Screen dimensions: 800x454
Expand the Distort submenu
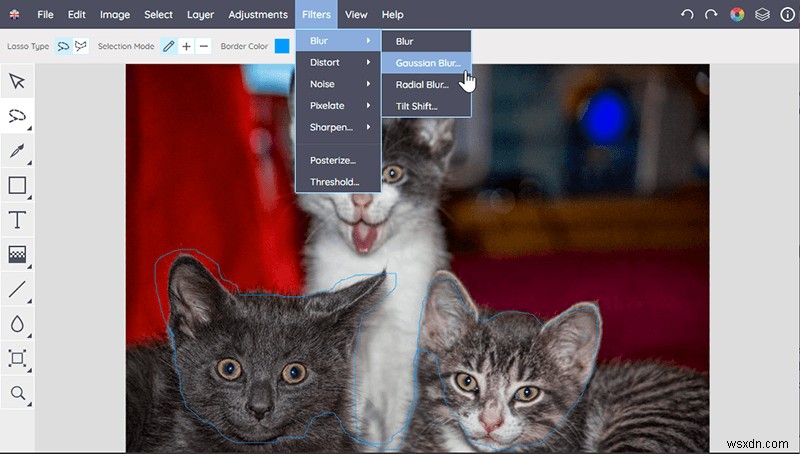338,62
